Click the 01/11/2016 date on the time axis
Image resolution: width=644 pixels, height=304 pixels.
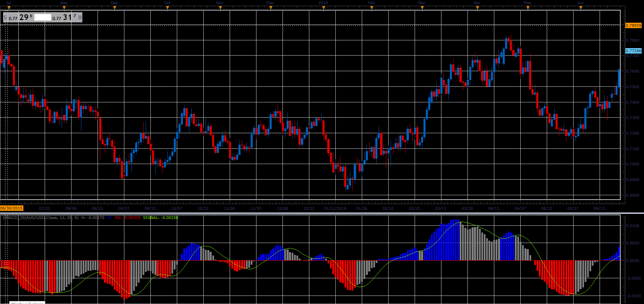click(335, 208)
